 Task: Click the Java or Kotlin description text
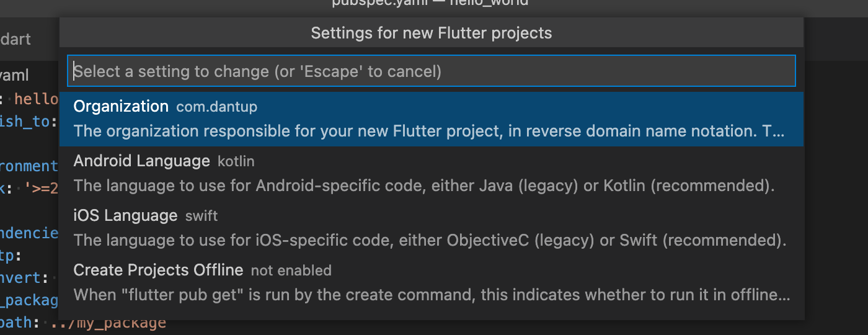pyautogui.click(x=424, y=186)
